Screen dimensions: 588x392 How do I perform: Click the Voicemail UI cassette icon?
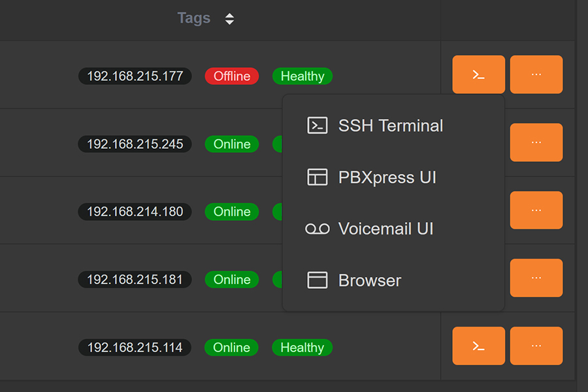[318, 229]
